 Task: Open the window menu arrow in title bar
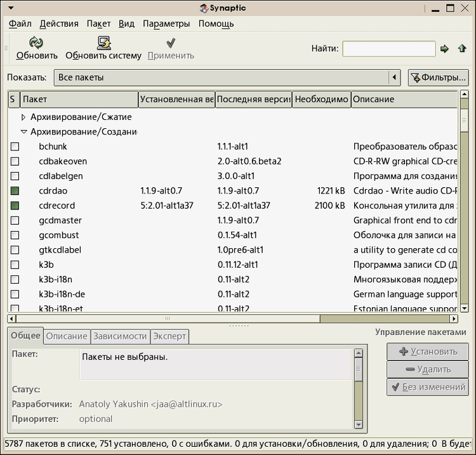click(x=11, y=8)
